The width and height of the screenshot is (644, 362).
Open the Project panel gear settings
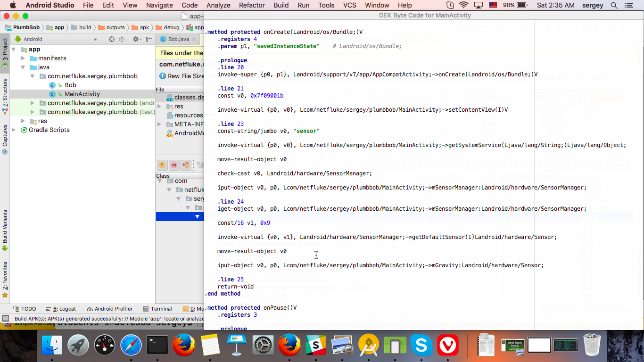pos(136,39)
